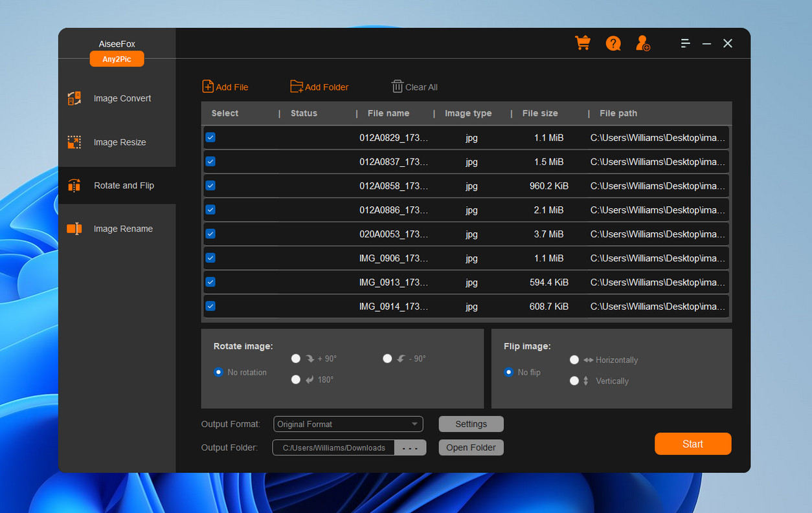Screen dimensions: 812x513
Task: Click the vertical flip arrows icon
Action: click(586, 381)
